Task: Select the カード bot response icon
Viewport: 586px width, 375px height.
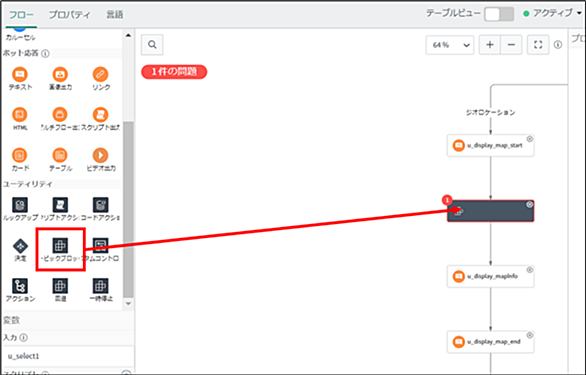Action: coord(20,155)
